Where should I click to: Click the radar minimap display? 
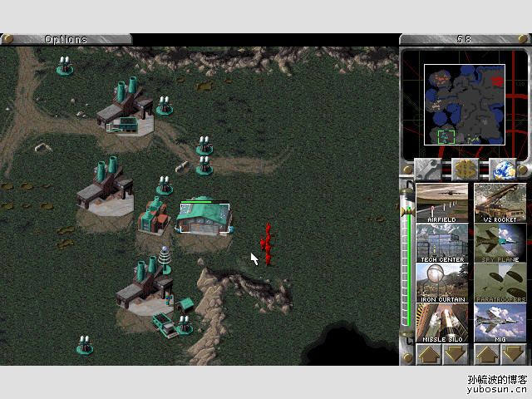pyautogui.click(x=465, y=105)
